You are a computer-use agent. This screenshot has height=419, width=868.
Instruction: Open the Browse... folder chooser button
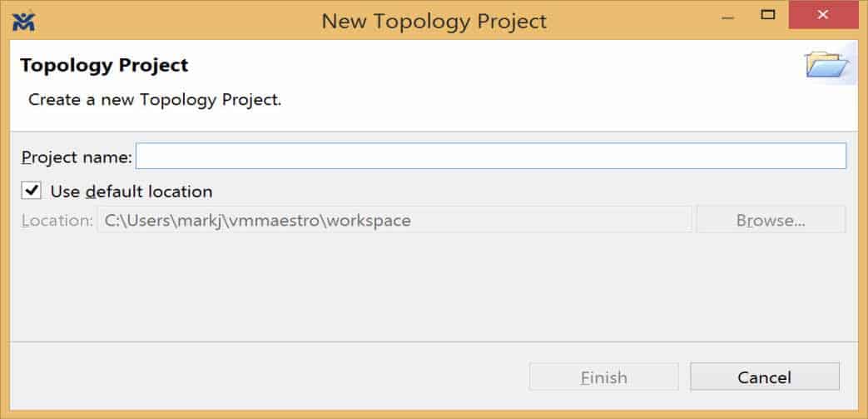pos(771,220)
